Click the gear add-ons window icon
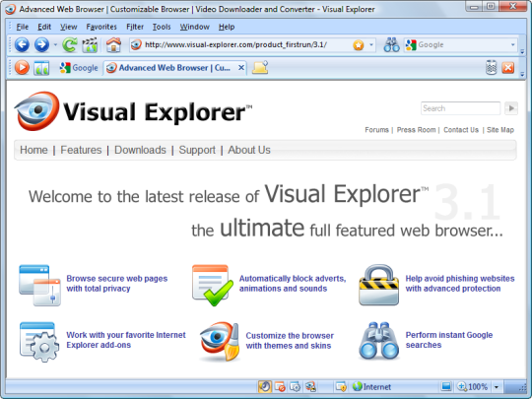Viewport: 532px width, 399px height. [39, 342]
